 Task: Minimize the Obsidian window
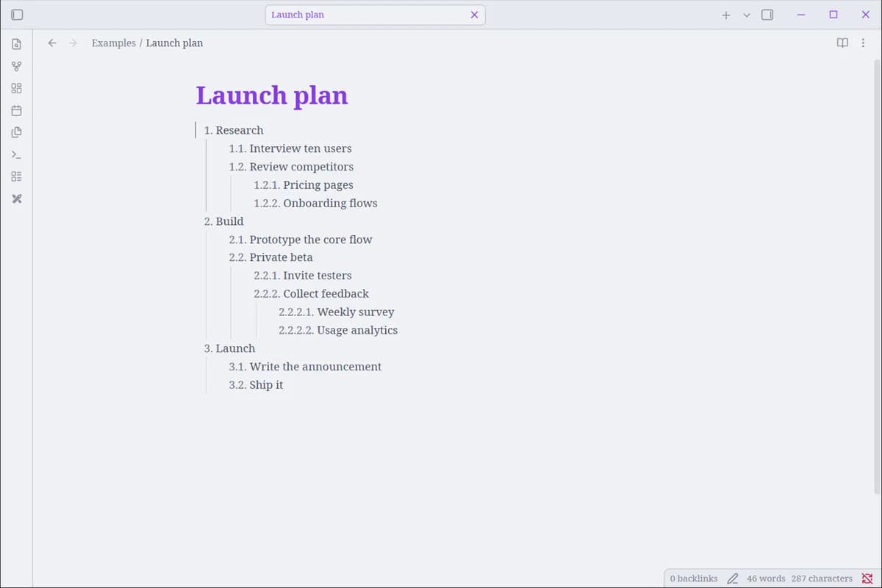click(801, 15)
